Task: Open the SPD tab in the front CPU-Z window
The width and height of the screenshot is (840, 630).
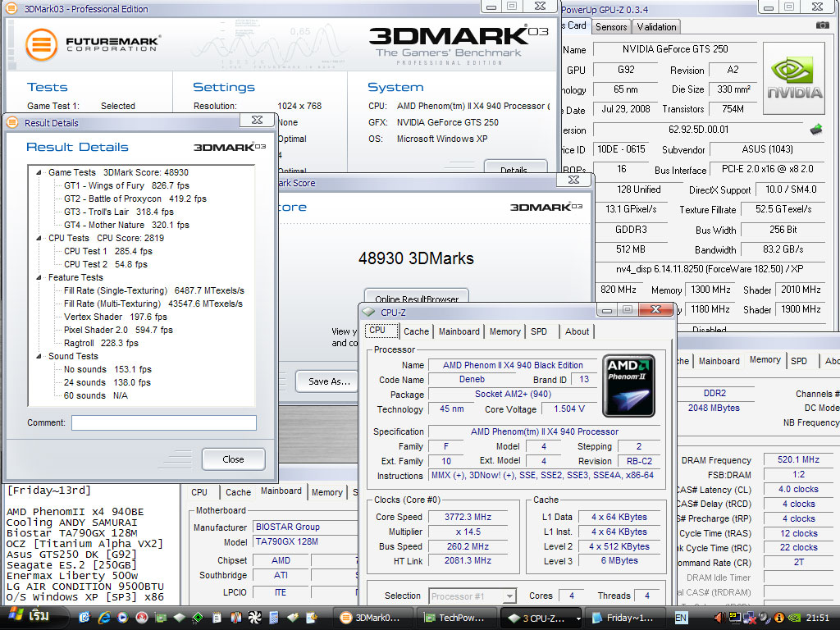Action: (539, 331)
